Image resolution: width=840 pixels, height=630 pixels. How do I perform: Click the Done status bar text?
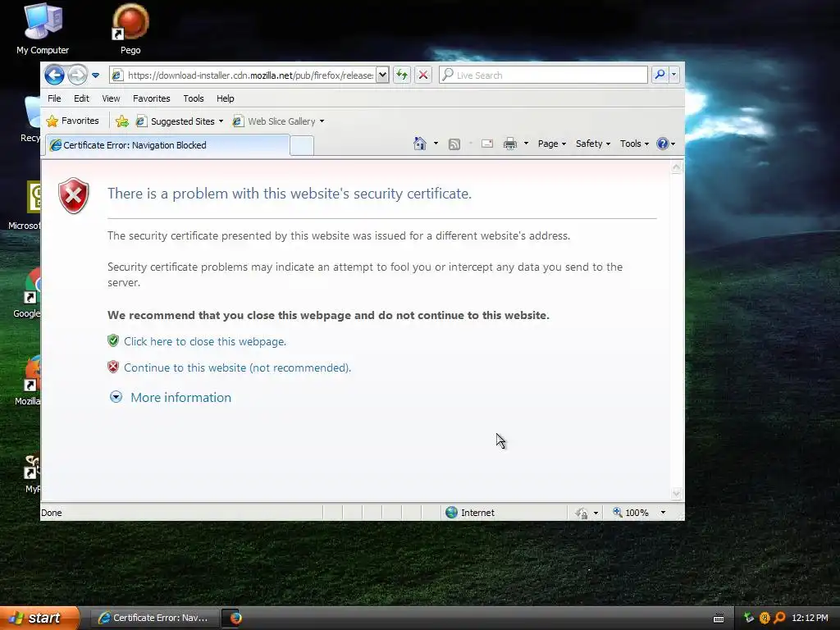tap(52, 514)
